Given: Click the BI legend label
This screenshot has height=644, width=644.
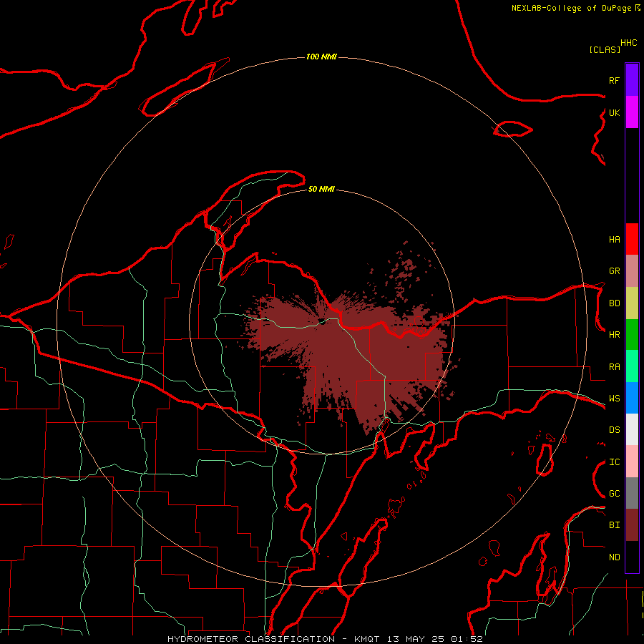Looking at the screenshot, I should point(614,525).
